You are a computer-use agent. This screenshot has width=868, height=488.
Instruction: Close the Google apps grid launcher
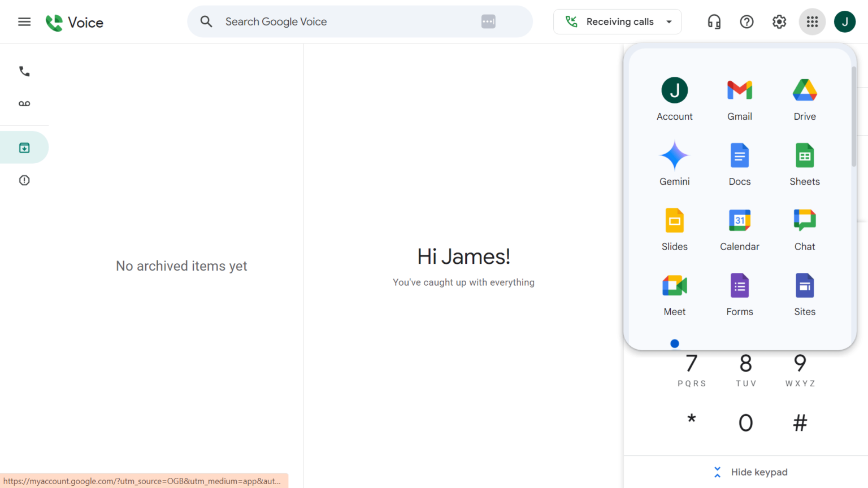click(811, 22)
